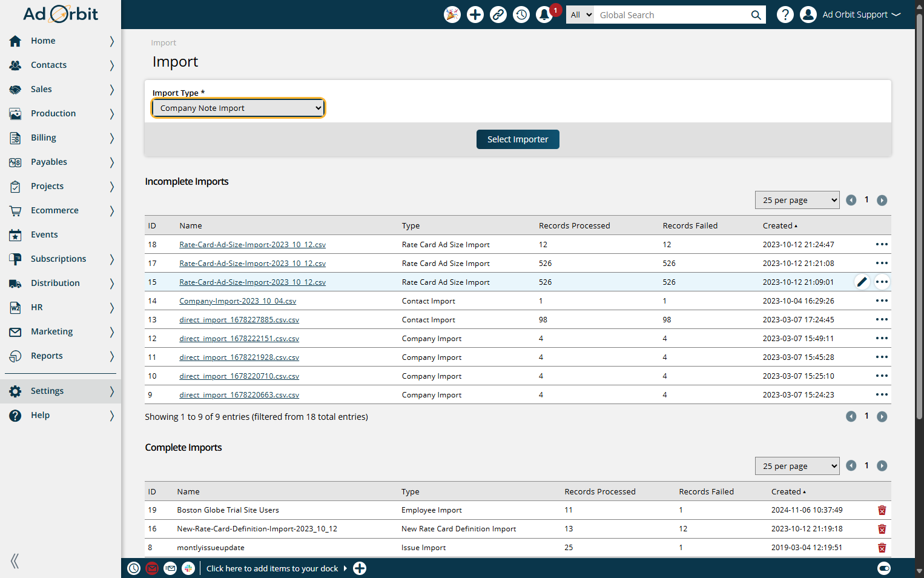924x578 pixels.
Task: Open the recent history clock icon in header
Action: click(521, 15)
